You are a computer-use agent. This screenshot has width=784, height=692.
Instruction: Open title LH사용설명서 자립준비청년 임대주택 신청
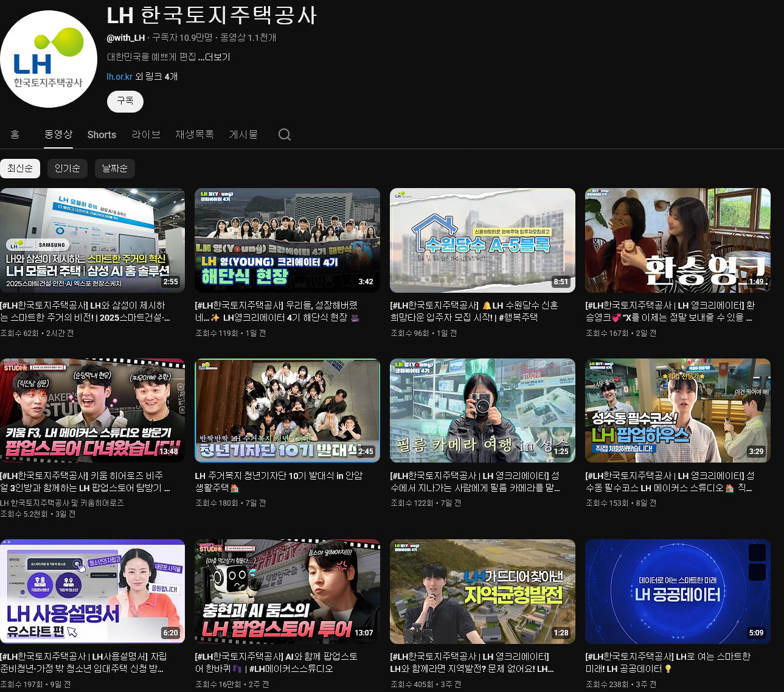(x=84, y=663)
